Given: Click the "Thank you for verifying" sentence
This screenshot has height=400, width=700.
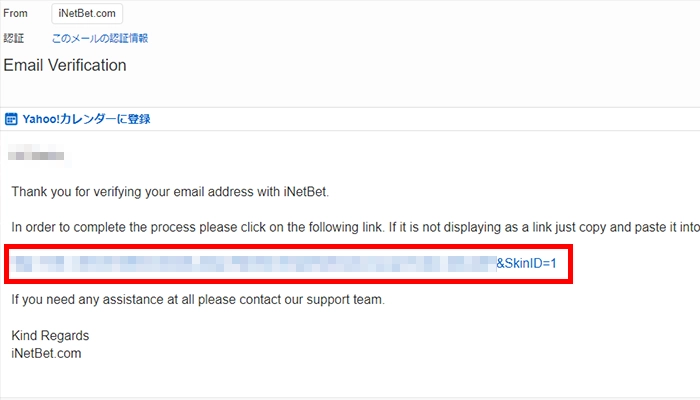Looking at the screenshot, I should click(x=170, y=191).
